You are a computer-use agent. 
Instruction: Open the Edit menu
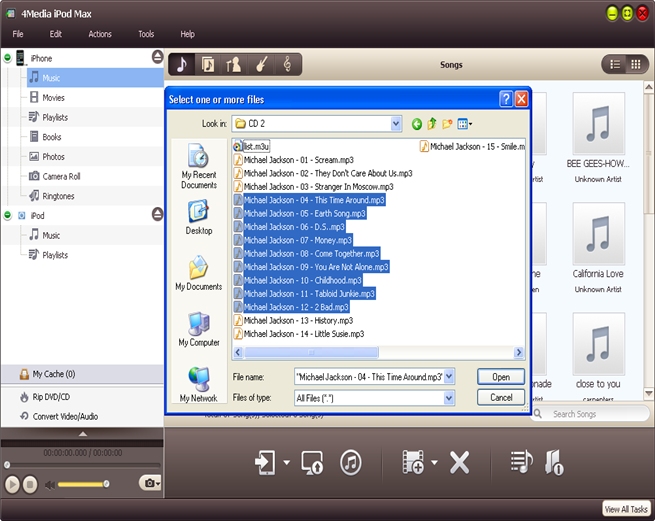56,34
